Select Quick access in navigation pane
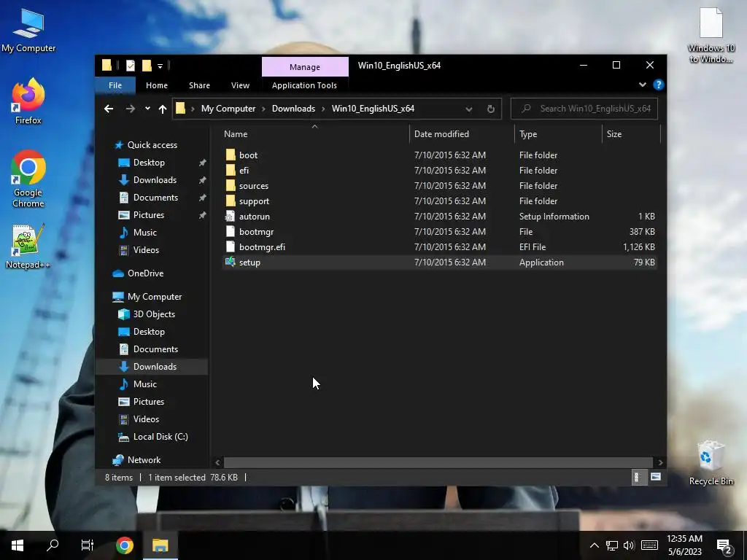The height and width of the screenshot is (560, 747). pos(152,145)
